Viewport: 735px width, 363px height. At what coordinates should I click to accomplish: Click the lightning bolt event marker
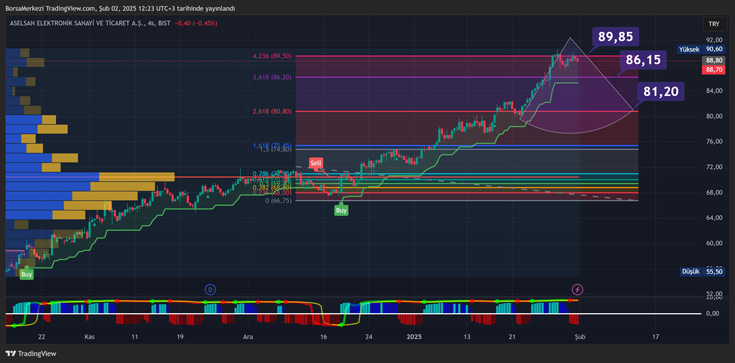pyautogui.click(x=578, y=289)
